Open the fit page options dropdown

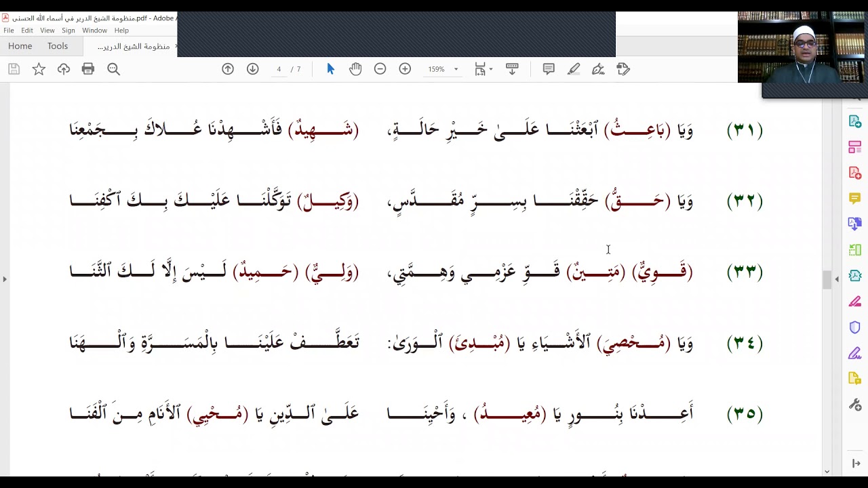[484, 69]
